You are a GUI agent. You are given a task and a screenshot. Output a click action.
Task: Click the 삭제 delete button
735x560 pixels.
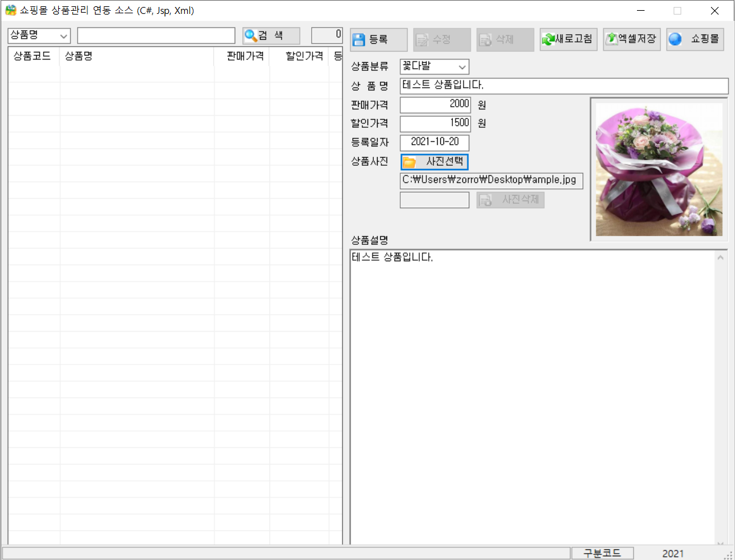(x=505, y=40)
